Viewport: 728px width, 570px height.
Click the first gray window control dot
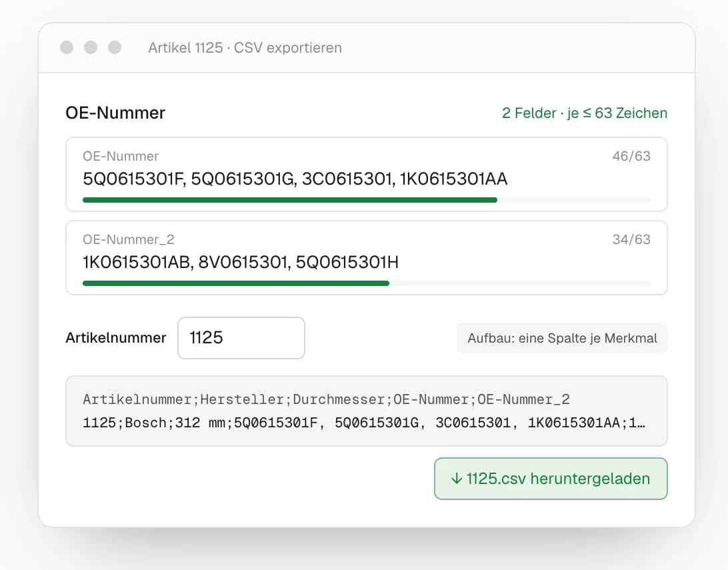[x=67, y=47]
